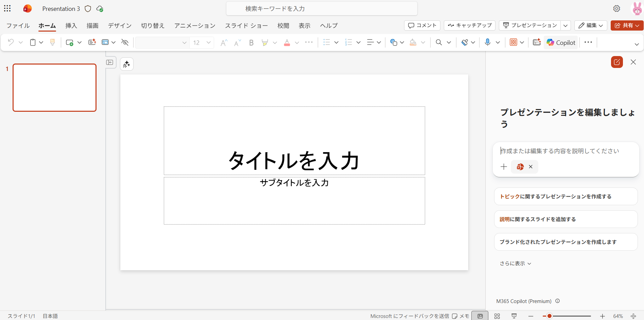Click the zoom slider handle

point(549,316)
